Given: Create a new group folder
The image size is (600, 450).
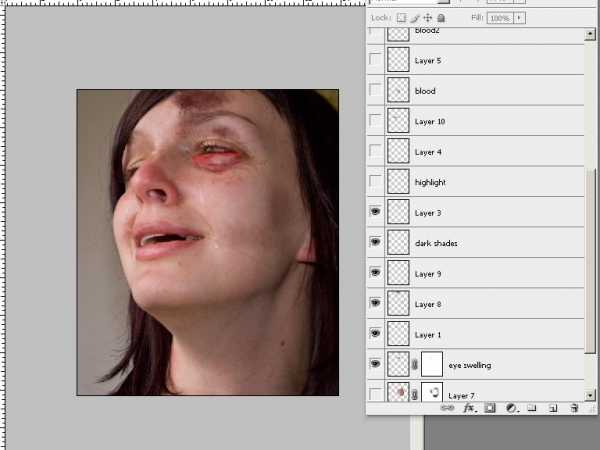Looking at the screenshot, I should pyautogui.click(x=532, y=408).
